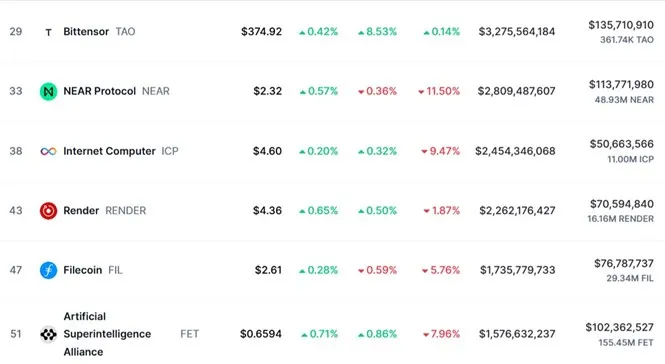Click Bittensor 24h volume $135,710,910
Viewport: 665px width, 364px height.
(x=621, y=25)
